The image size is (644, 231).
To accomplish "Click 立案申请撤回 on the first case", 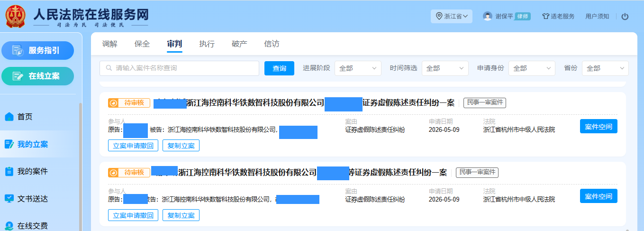I will point(133,146).
